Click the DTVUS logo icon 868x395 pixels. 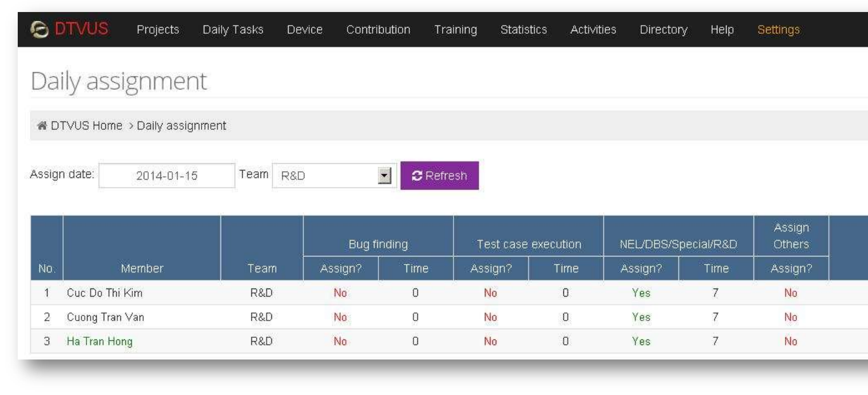point(41,29)
